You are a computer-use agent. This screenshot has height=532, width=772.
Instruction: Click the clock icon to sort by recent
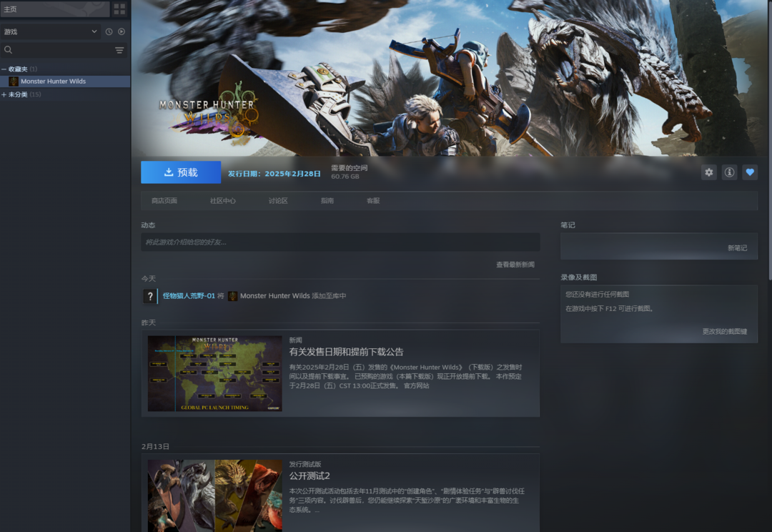pos(109,31)
